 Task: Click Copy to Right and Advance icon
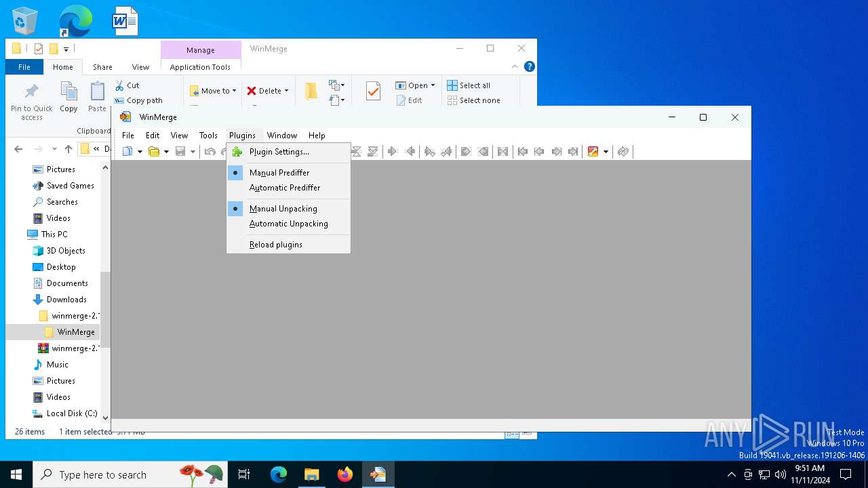pos(429,152)
